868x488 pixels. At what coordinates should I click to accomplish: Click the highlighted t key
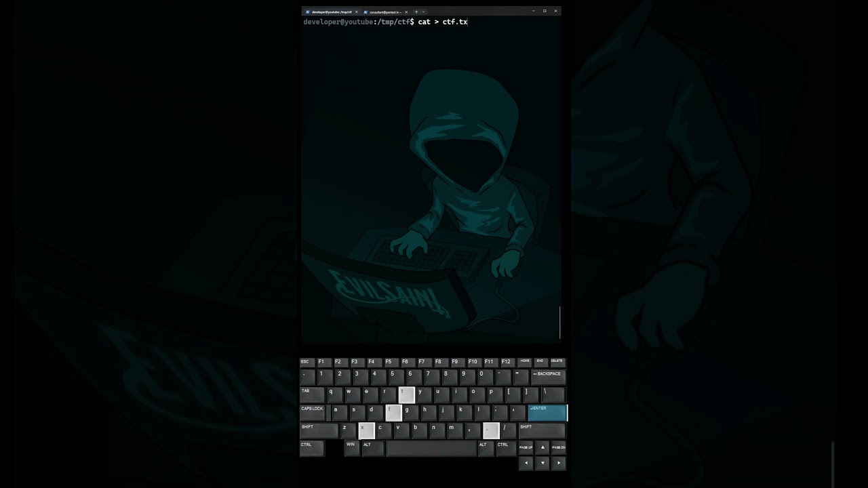pyautogui.click(x=406, y=394)
